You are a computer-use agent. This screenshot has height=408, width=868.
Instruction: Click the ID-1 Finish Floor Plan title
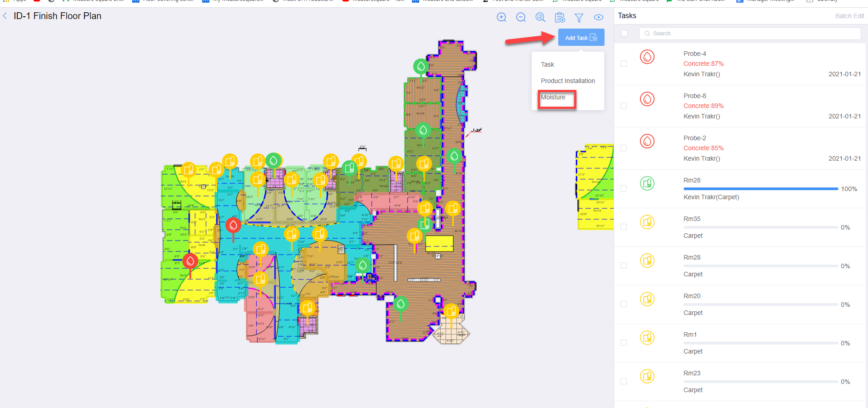point(57,16)
